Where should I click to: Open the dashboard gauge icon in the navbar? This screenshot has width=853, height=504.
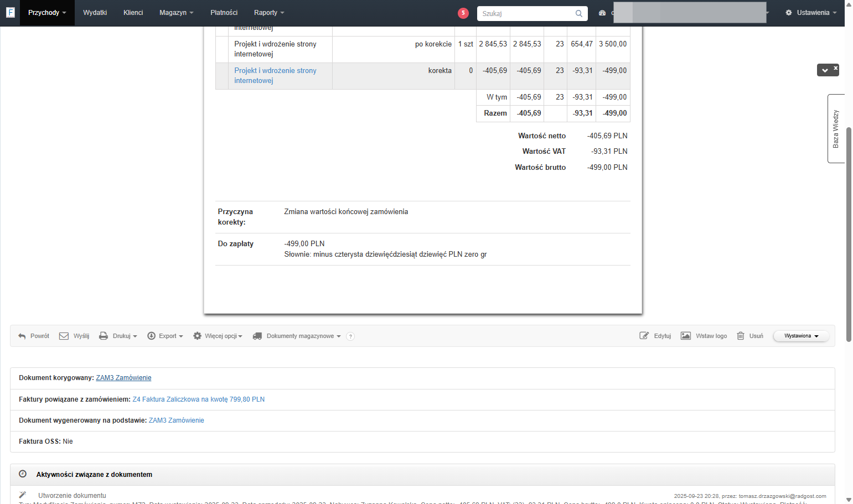point(602,13)
